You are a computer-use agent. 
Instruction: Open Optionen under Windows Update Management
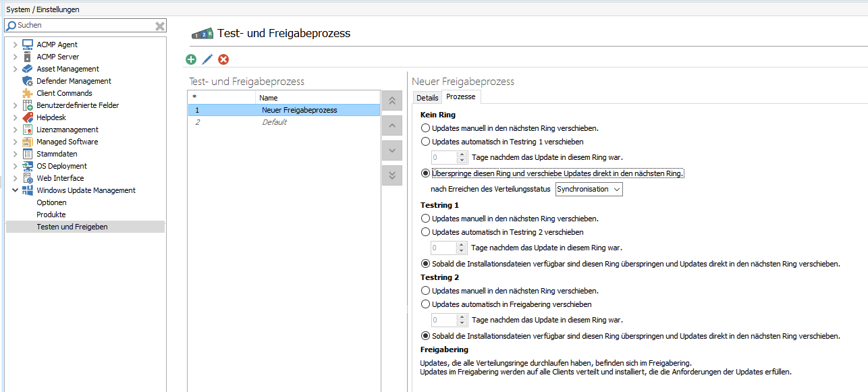tap(51, 202)
